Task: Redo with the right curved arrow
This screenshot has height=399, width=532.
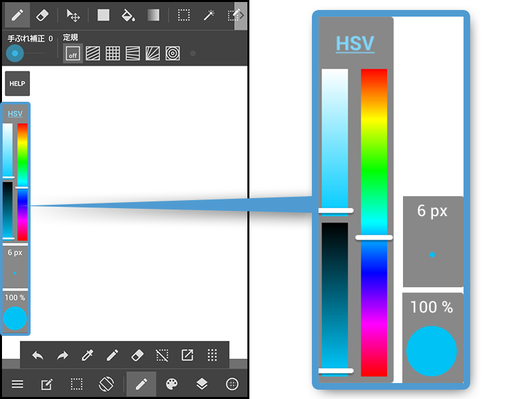Action: 63,356
